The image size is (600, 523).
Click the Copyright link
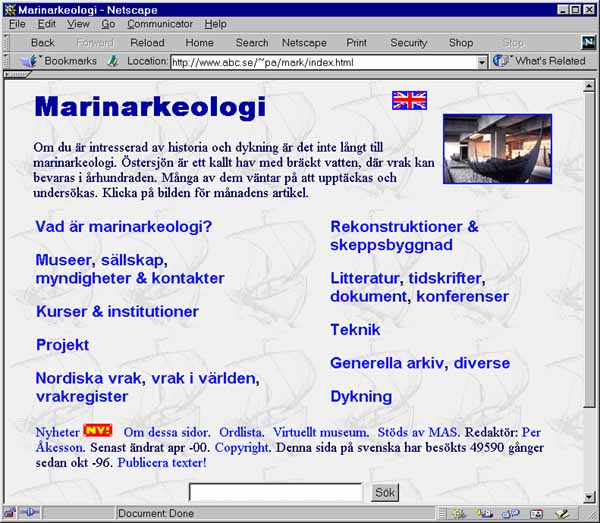click(x=242, y=447)
